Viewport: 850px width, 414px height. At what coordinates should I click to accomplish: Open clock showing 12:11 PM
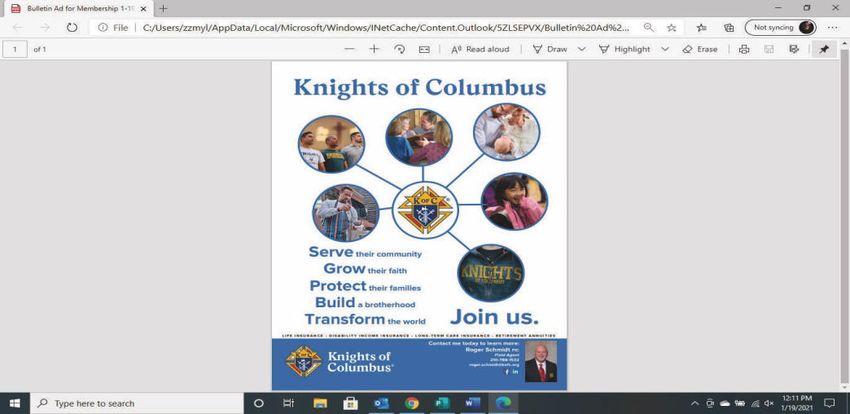(797, 403)
